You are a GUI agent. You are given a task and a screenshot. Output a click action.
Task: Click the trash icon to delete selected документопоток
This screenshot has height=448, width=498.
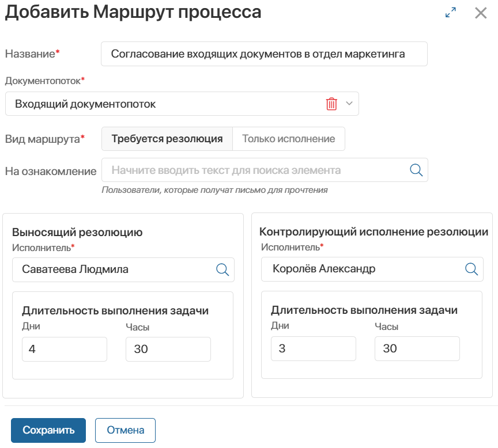(333, 104)
